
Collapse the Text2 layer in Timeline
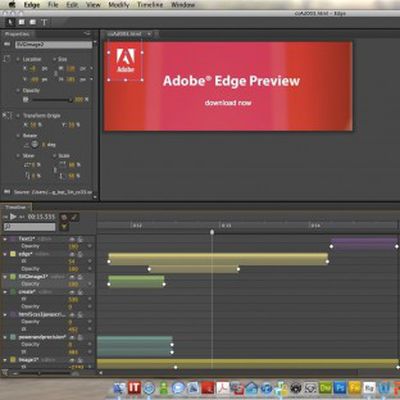5,239
